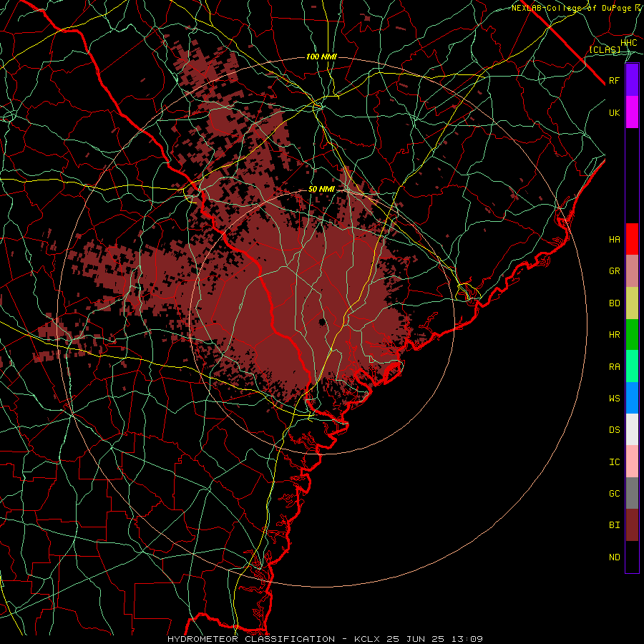Click the small black hole at radar center

[322, 321]
